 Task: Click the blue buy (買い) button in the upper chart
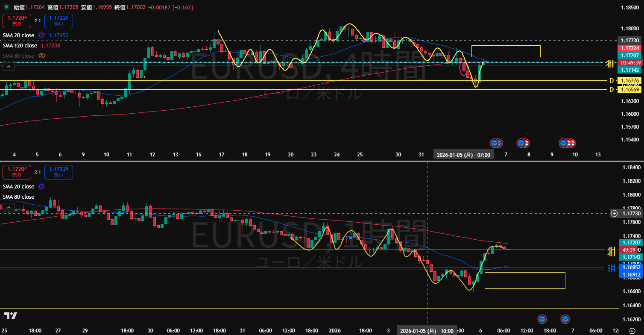click(x=59, y=21)
